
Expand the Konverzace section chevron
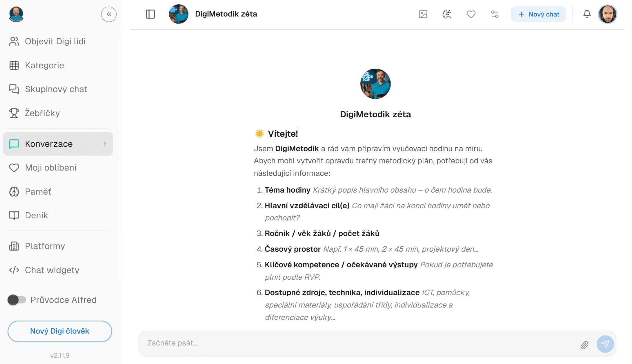point(105,144)
